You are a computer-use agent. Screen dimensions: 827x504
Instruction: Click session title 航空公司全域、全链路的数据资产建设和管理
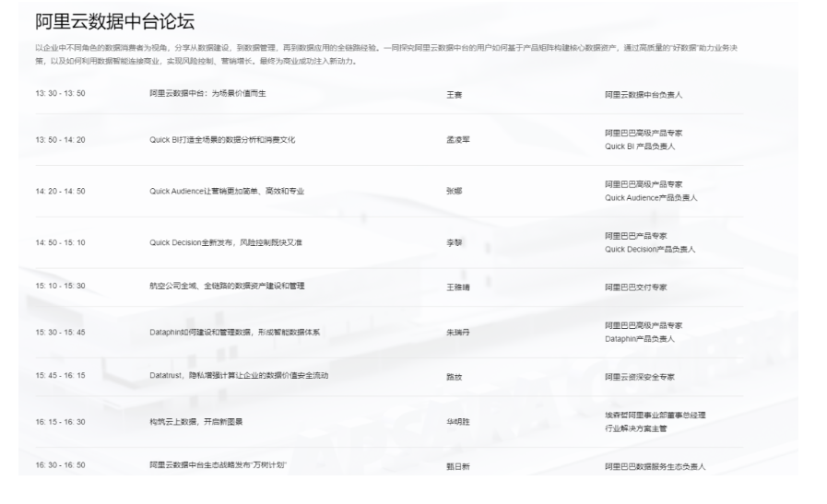click(227, 287)
